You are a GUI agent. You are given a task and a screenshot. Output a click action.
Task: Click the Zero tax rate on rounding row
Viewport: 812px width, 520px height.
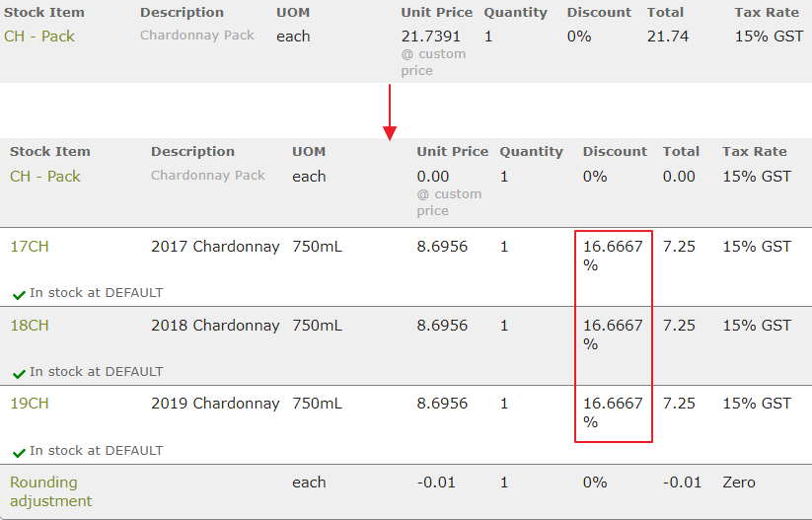click(x=739, y=483)
